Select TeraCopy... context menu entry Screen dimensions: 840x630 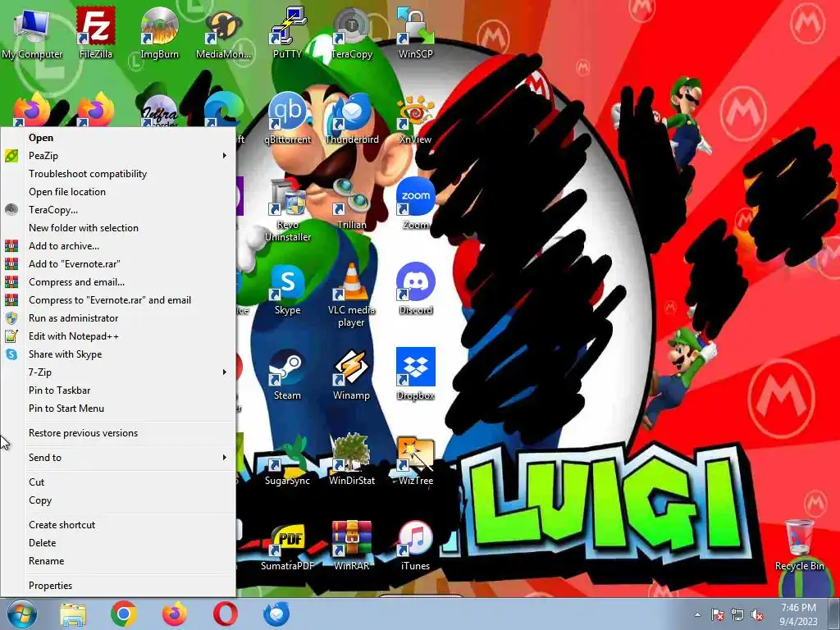[118, 210]
